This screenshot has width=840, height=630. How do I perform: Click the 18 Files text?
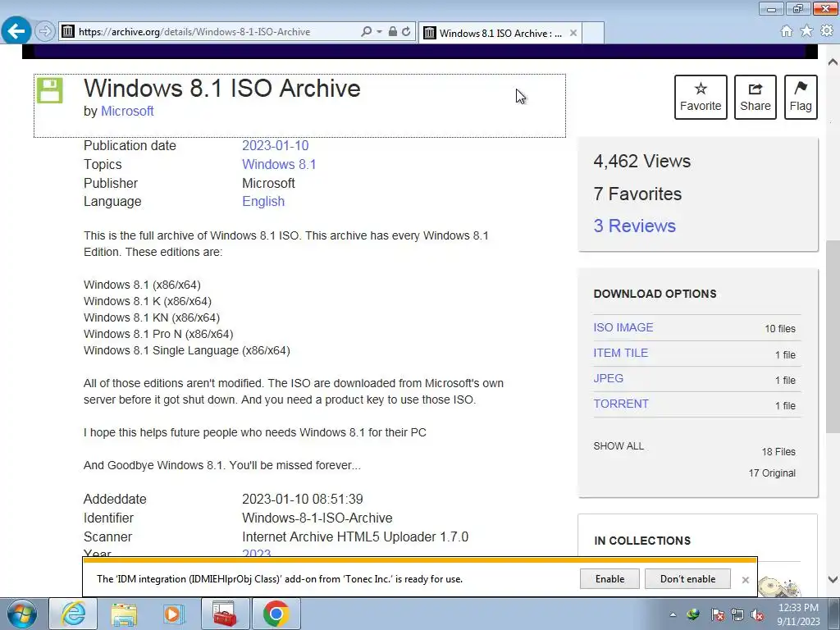click(x=778, y=452)
